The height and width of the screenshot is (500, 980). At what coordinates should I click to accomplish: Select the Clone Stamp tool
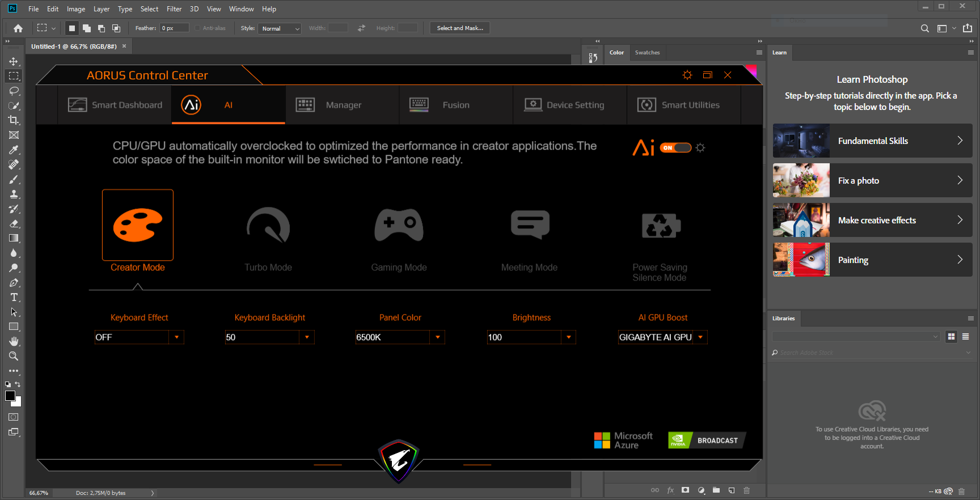click(14, 194)
